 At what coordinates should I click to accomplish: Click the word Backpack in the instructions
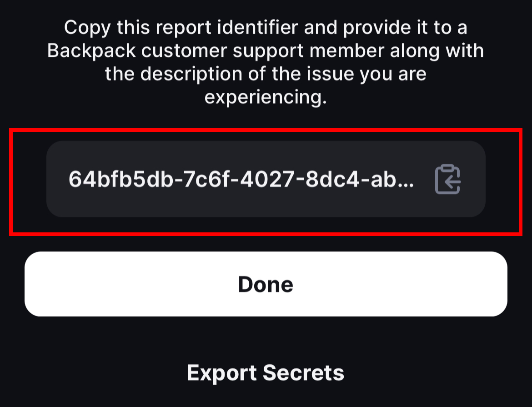click(x=91, y=51)
